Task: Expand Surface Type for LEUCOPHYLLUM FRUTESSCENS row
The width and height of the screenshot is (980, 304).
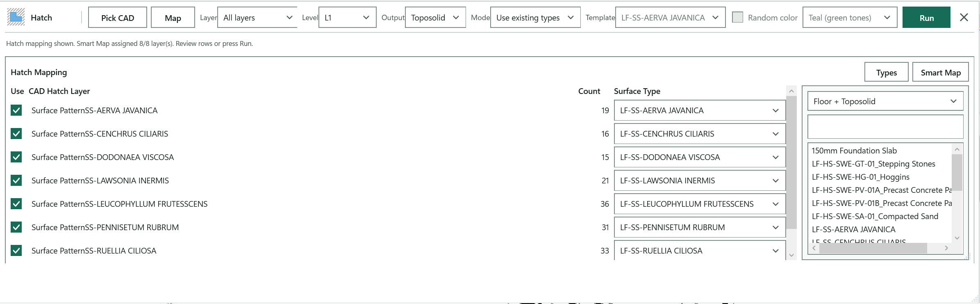Action: click(x=700, y=204)
